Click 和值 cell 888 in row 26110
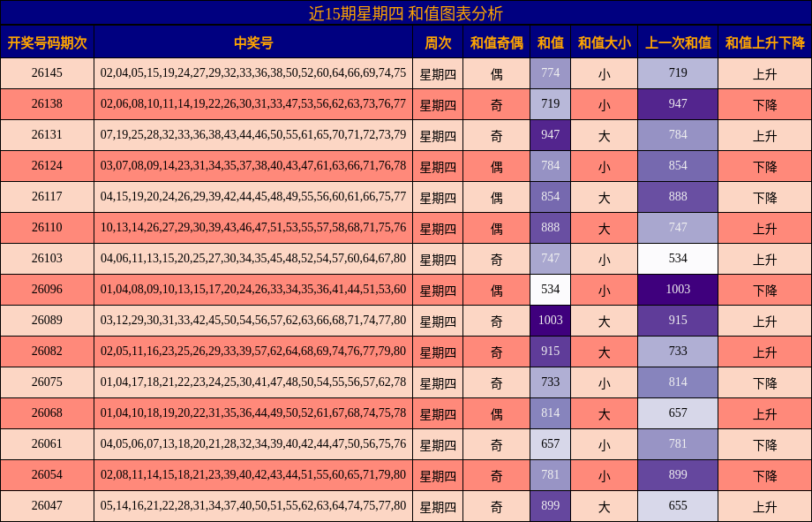812x522 pixels. pyautogui.click(x=550, y=228)
